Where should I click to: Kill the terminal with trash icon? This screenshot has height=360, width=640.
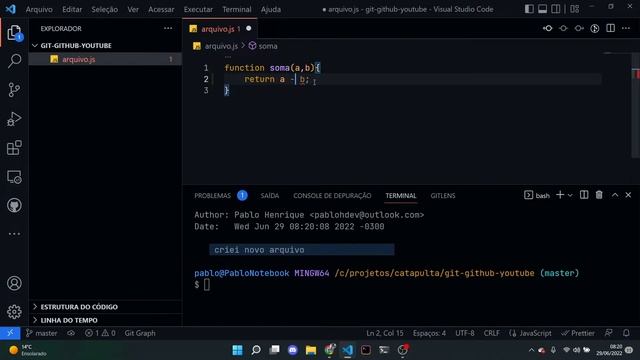pyautogui.click(x=599, y=195)
